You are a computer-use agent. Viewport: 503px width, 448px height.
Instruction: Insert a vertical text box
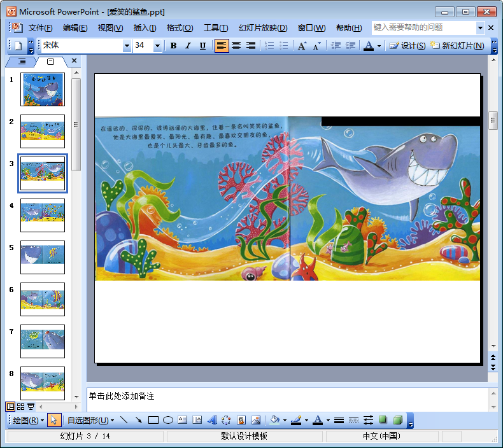[197, 420]
